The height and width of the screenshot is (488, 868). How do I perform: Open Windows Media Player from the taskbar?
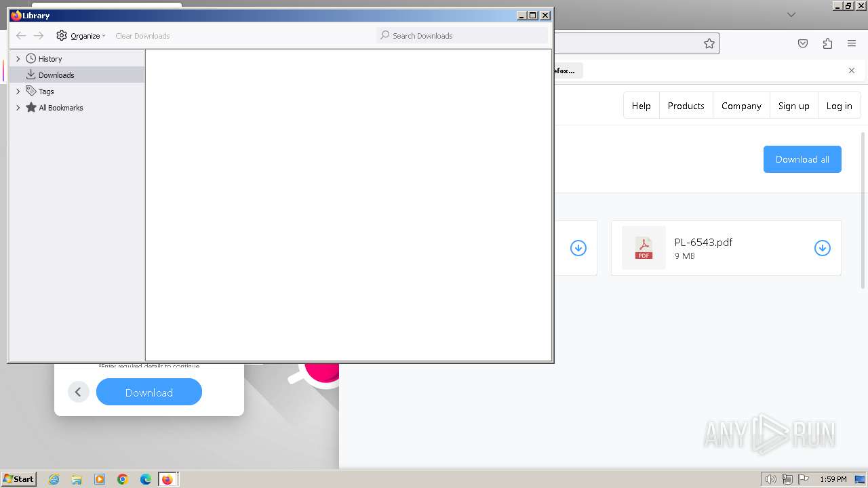(x=100, y=479)
